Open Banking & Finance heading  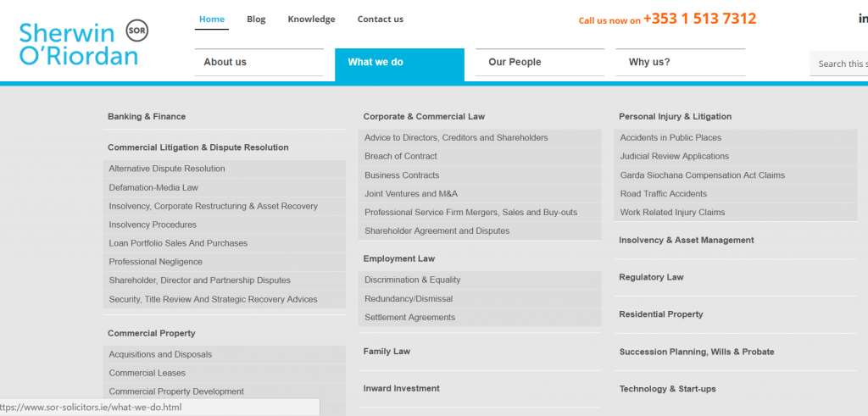pos(147,117)
